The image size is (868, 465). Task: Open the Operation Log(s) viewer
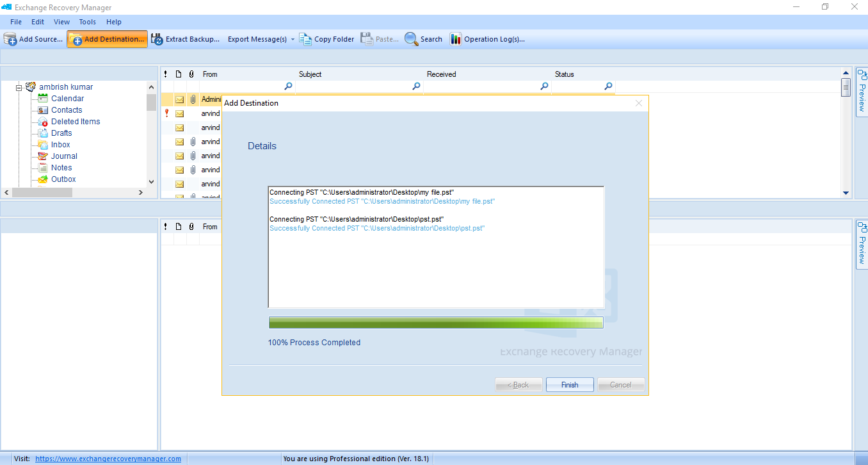pos(487,39)
